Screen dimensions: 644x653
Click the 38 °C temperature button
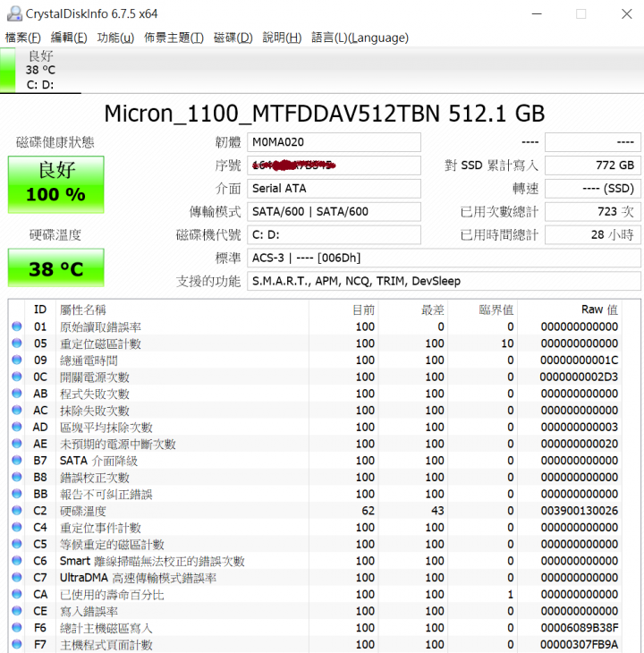click(x=55, y=267)
